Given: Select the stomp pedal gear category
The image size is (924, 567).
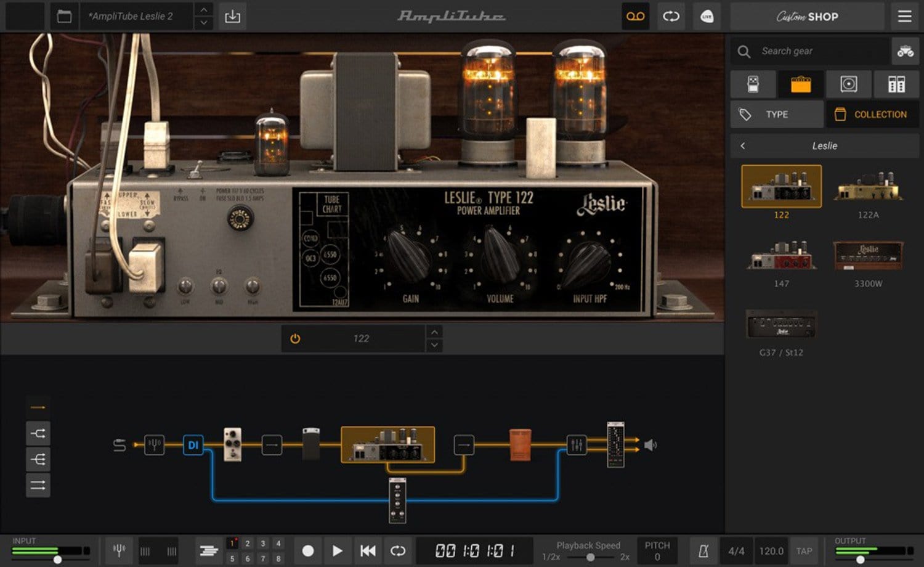Looking at the screenshot, I should pos(753,84).
